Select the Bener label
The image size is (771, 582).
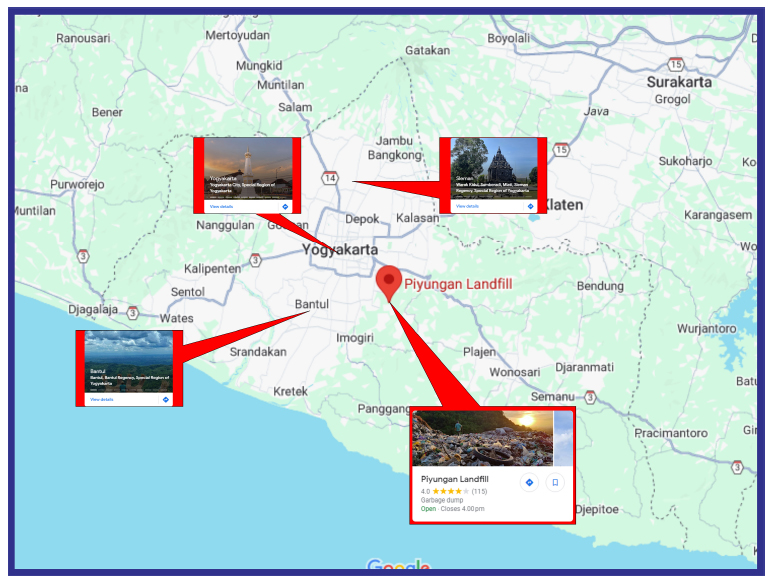pyautogui.click(x=107, y=113)
